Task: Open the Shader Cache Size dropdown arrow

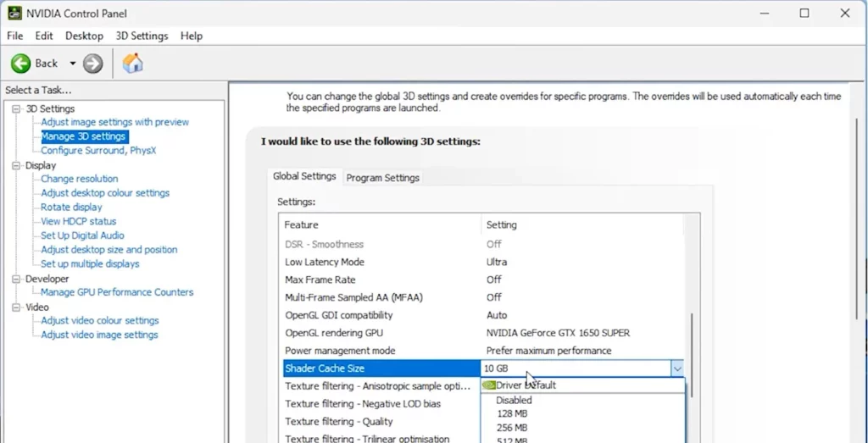Action: (676, 368)
